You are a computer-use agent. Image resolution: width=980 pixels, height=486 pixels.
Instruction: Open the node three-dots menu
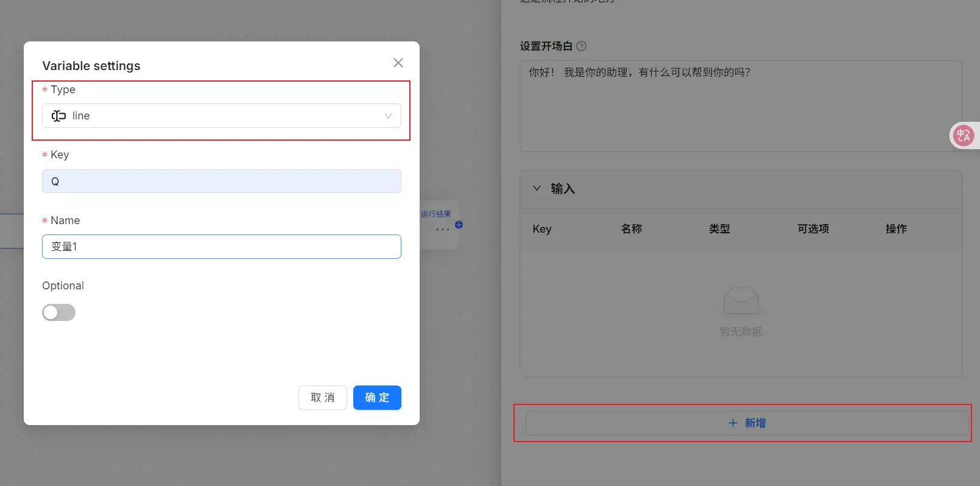443,230
